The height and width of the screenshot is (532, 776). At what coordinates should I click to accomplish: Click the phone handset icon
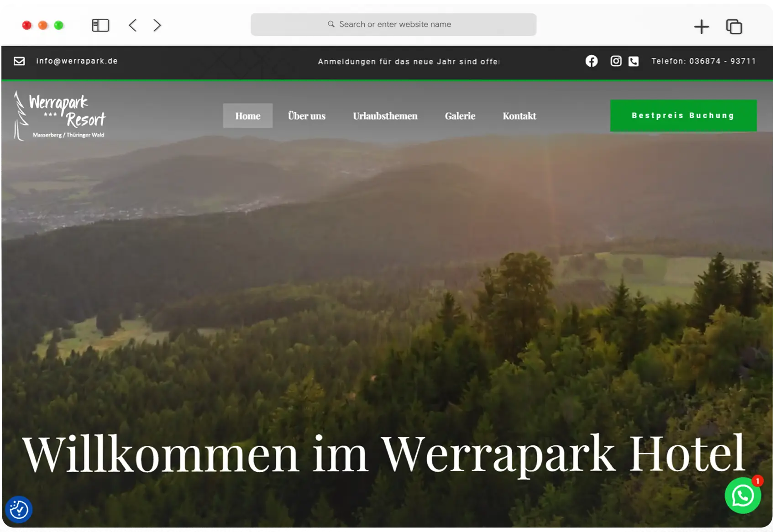pyautogui.click(x=634, y=61)
